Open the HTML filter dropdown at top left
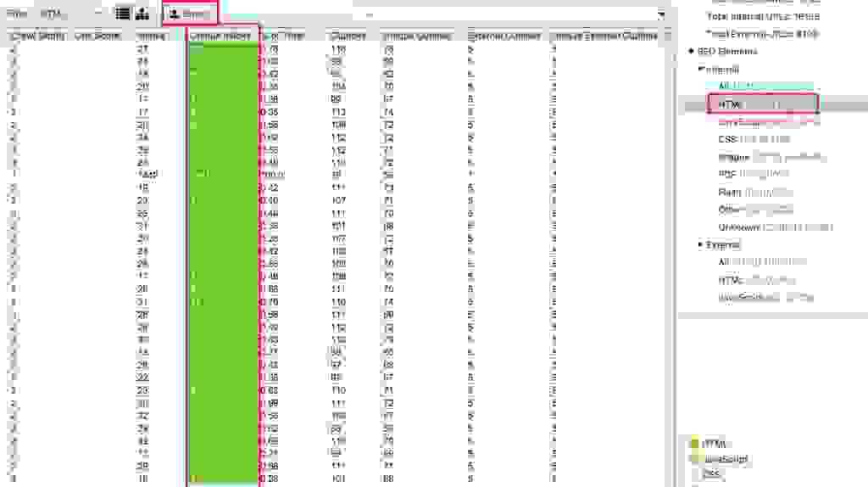 (71, 14)
